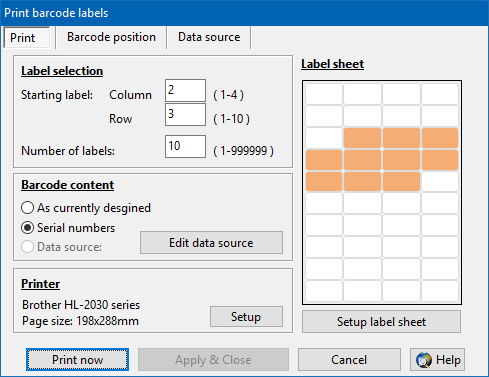Click the starting Column input field
Screen dimensions: 489x377
(185, 90)
